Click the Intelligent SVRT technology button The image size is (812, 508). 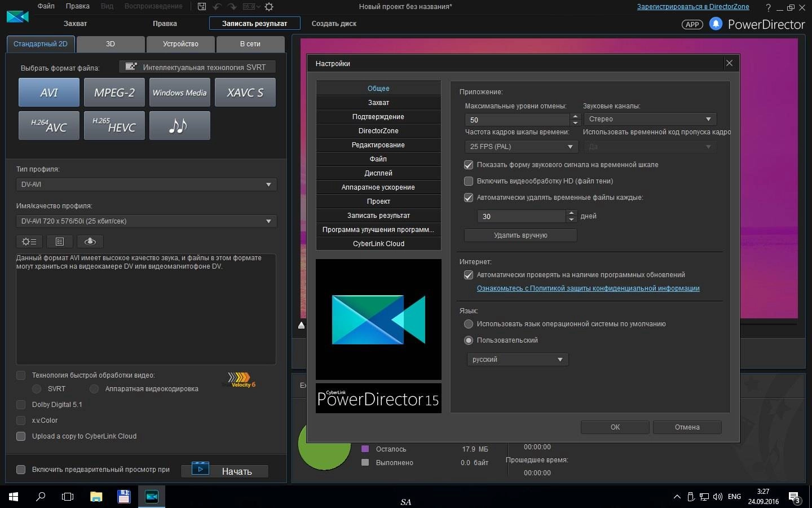(x=197, y=67)
